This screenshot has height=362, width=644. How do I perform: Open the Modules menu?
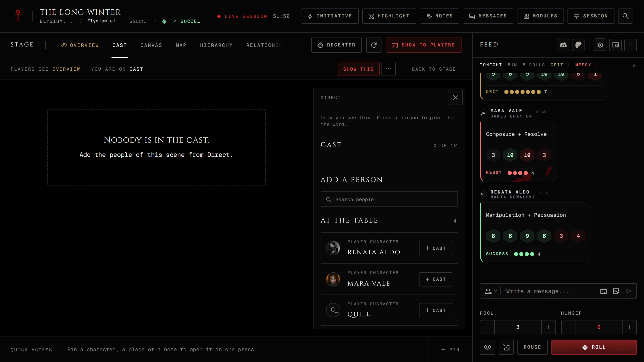point(540,16)
